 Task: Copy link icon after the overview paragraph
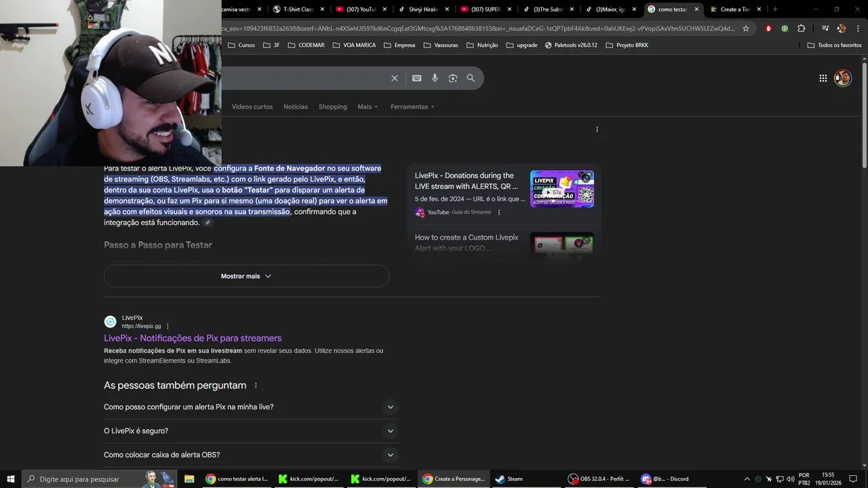[x=208, y=222]
